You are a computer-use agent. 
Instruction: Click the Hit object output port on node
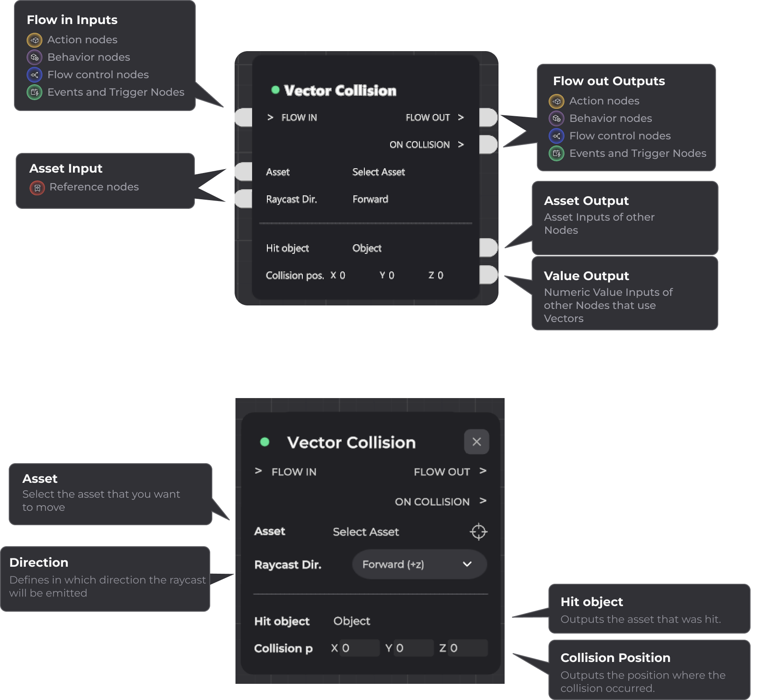tap(488, 248)
